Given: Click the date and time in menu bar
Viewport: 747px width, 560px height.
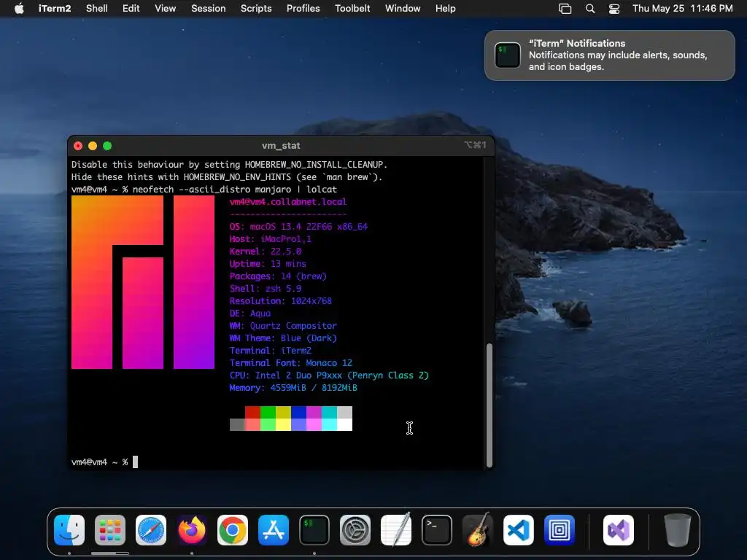Looking at the screenshot, I should (x=682, y=8).
